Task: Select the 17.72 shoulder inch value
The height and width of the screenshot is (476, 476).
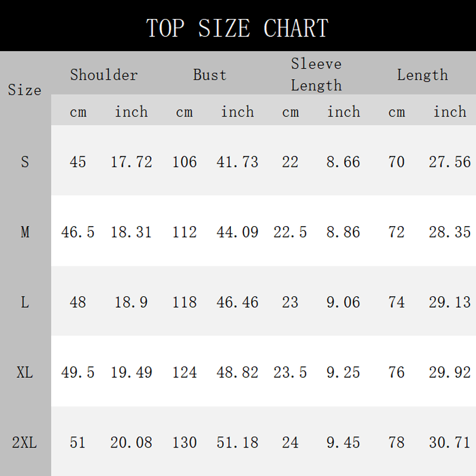Action: coord(131,162)
